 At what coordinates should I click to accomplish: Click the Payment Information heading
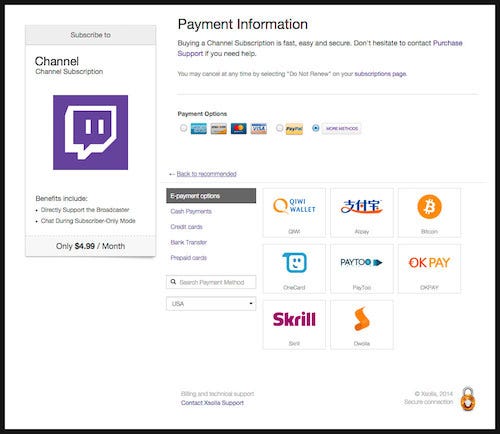click(x=243, y=24)
